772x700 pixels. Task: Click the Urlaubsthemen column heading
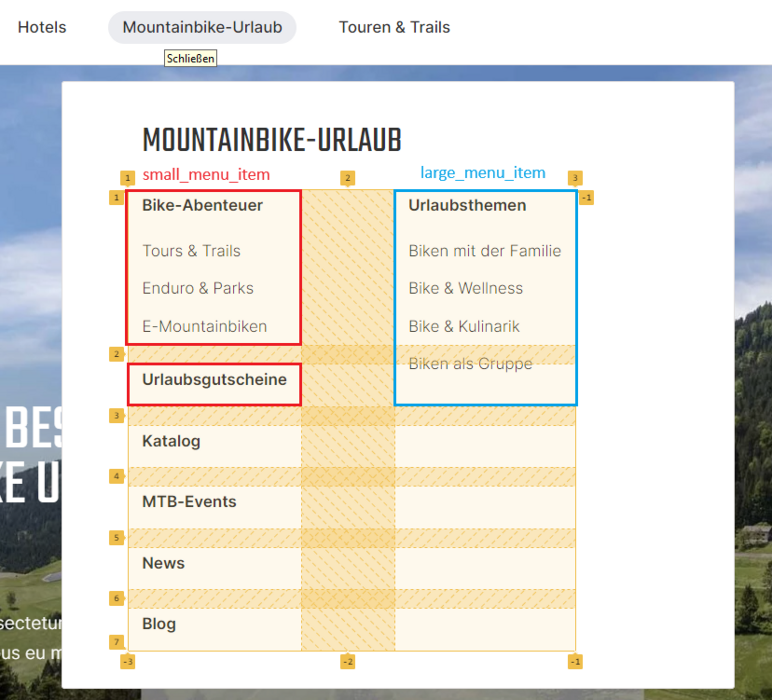(467, 206)
